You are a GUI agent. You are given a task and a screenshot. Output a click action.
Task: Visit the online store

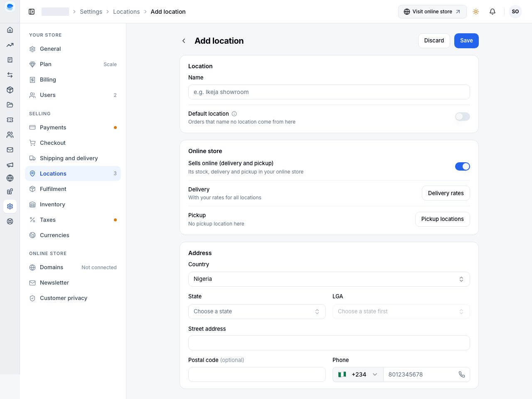point(432,12)
